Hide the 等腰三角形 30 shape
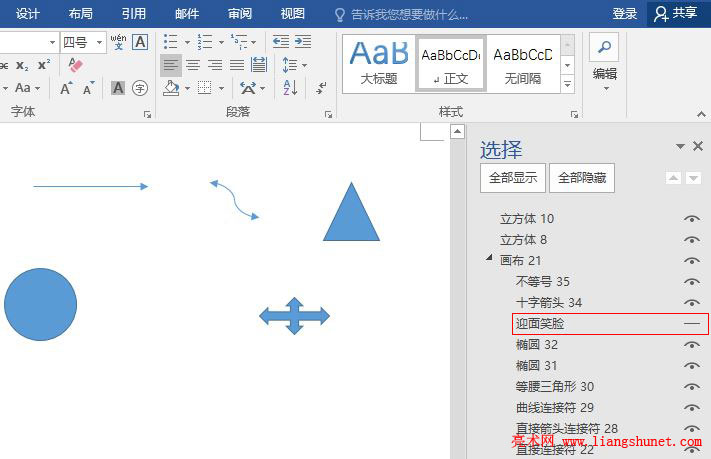 coord(692,387)
